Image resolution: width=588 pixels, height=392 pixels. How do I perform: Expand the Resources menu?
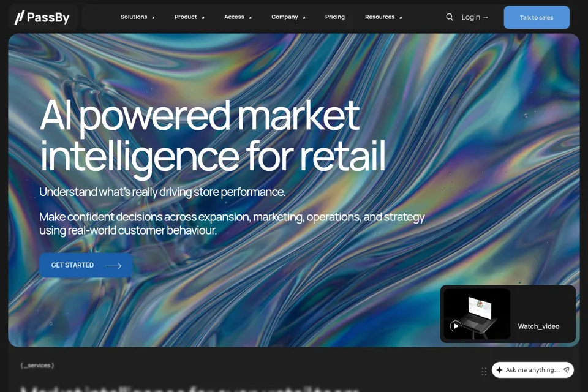coord(383,17)
